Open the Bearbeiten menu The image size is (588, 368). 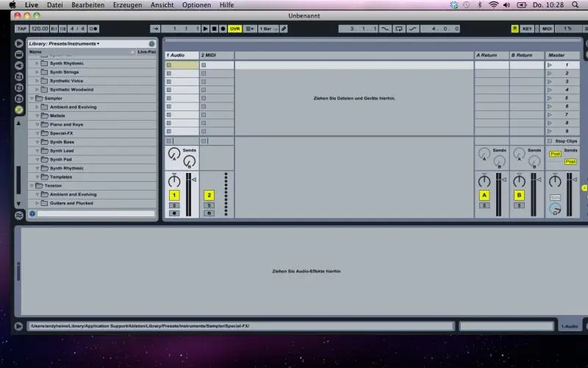pos(87,4)
